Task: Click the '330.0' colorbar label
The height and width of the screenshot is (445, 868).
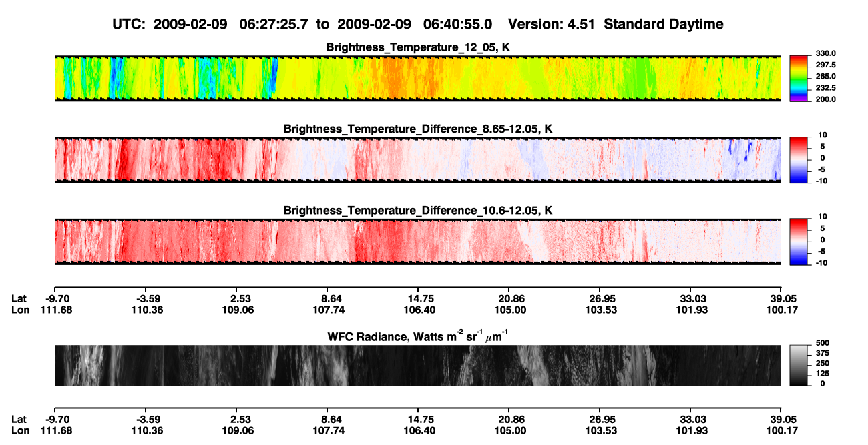Action: click(x=825, y=53)
